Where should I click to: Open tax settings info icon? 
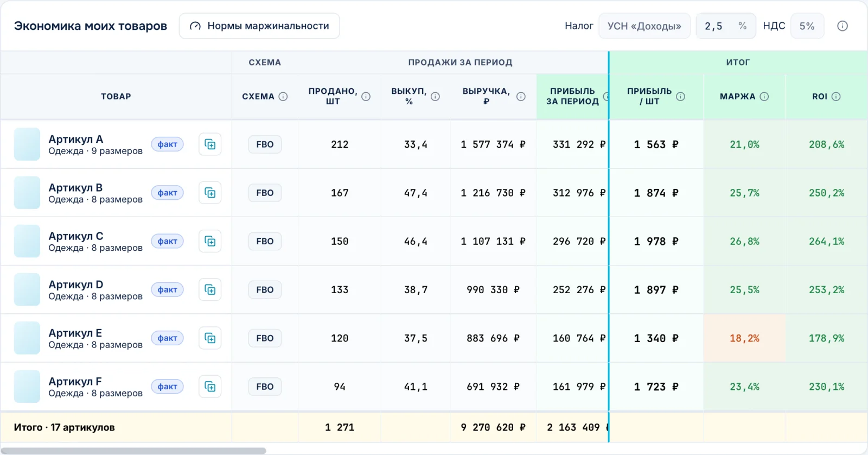[843, 26]
